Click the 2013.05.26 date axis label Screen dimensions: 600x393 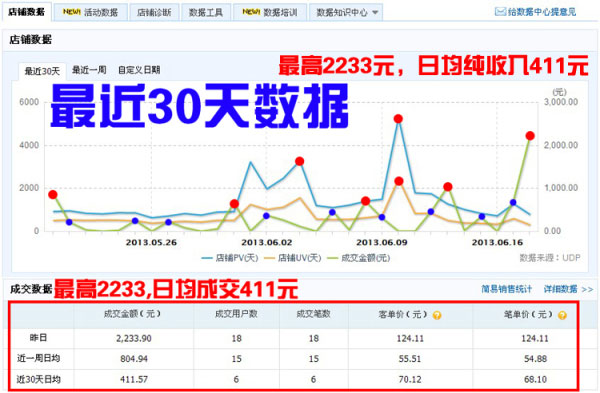point(151,242)
